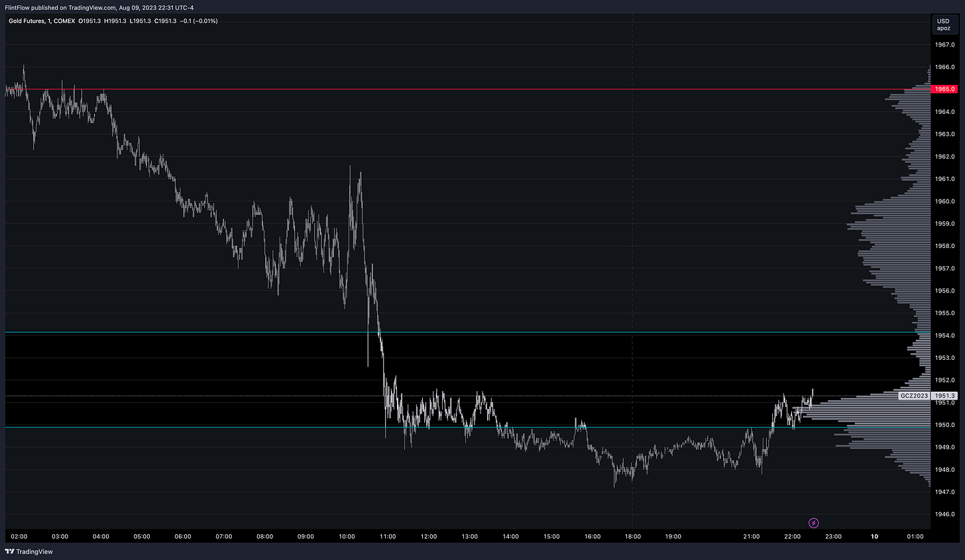Click the 1954.0 price axis label
965x560 pixels.
(944, 335)
